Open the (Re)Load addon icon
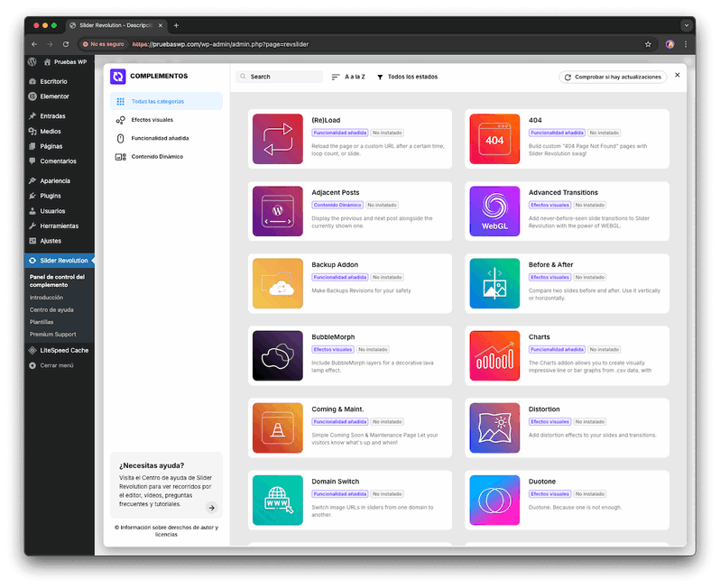 click(x=277, y=139)
